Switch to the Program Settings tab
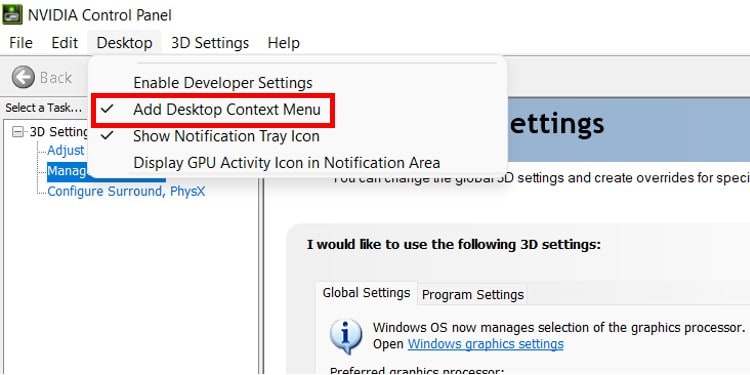Image resolution: width=750 pixels, height=375 pixels. tap(473, 295)
